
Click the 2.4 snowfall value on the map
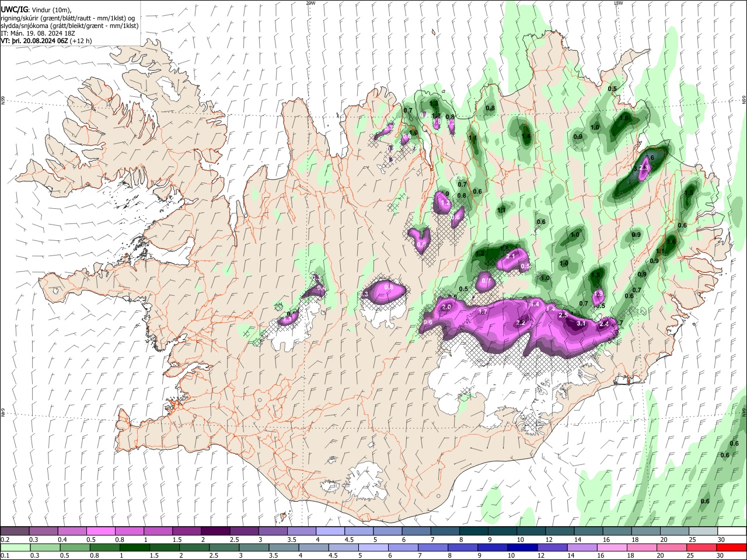604,324
